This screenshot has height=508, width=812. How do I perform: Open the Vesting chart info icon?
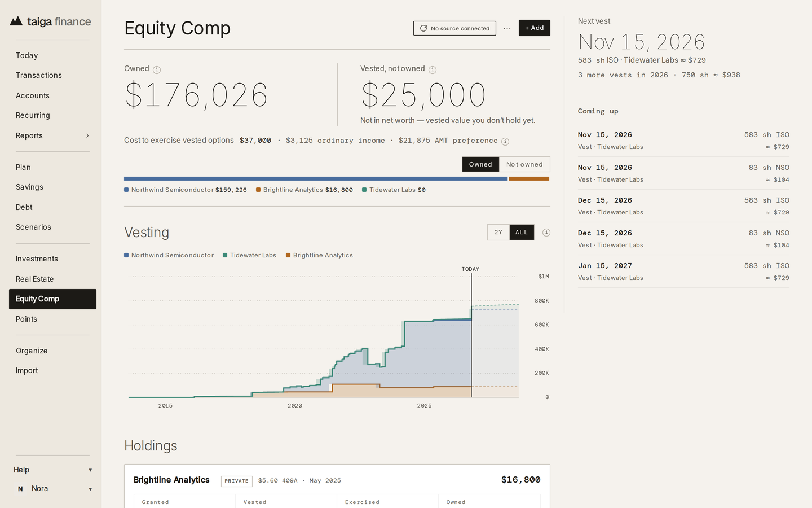546,233
